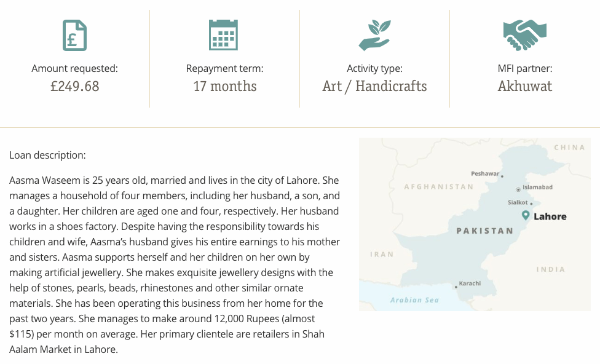Select the 17 months repayment value
The image size is (600, 364).
click(x=224, y=86)
